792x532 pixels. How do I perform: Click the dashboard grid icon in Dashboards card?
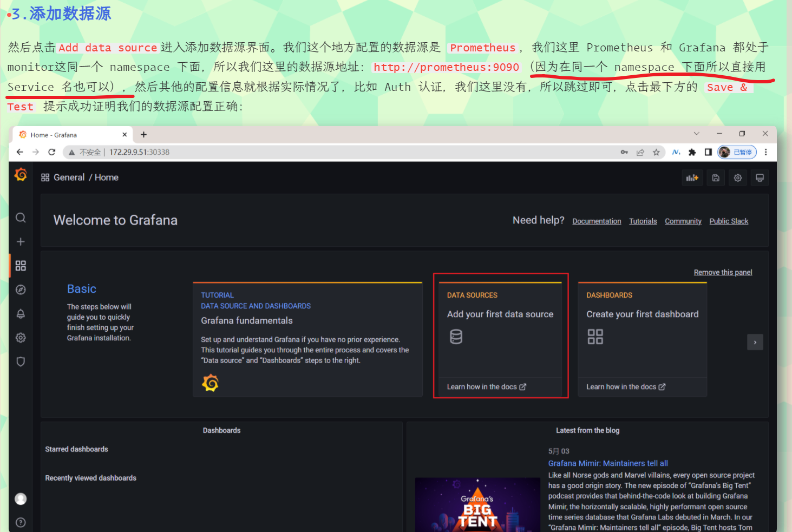click(x=595, y=337)
